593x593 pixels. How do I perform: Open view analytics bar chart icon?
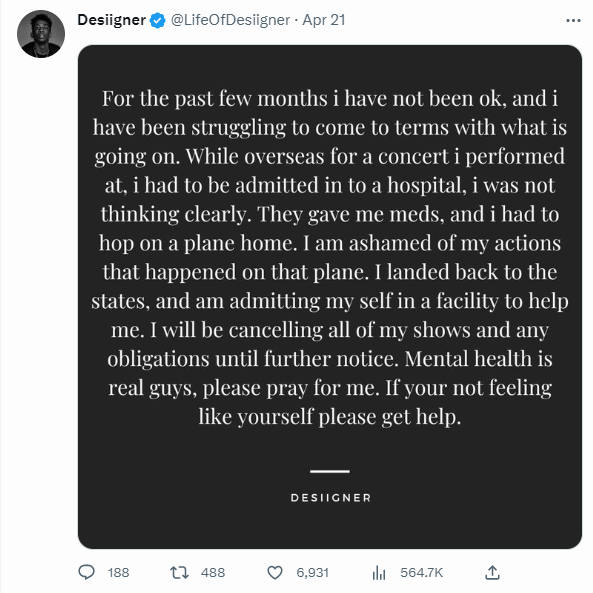click(x=379, y=573)
